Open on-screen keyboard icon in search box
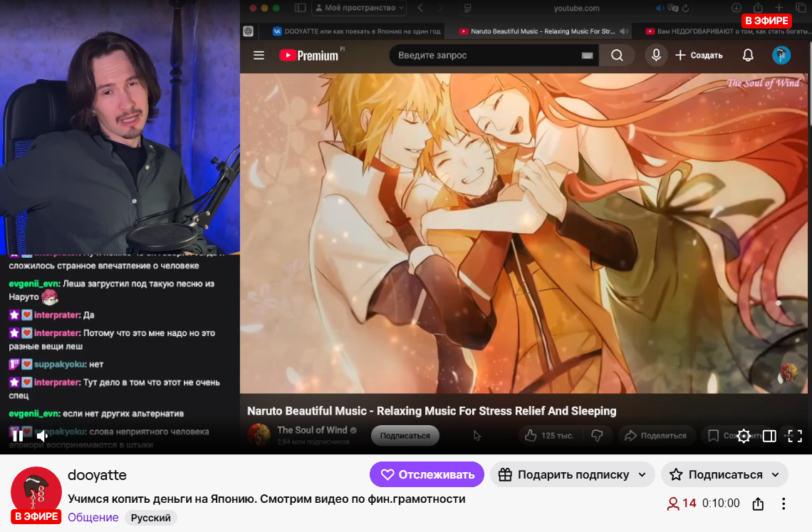 coord(587,56)
